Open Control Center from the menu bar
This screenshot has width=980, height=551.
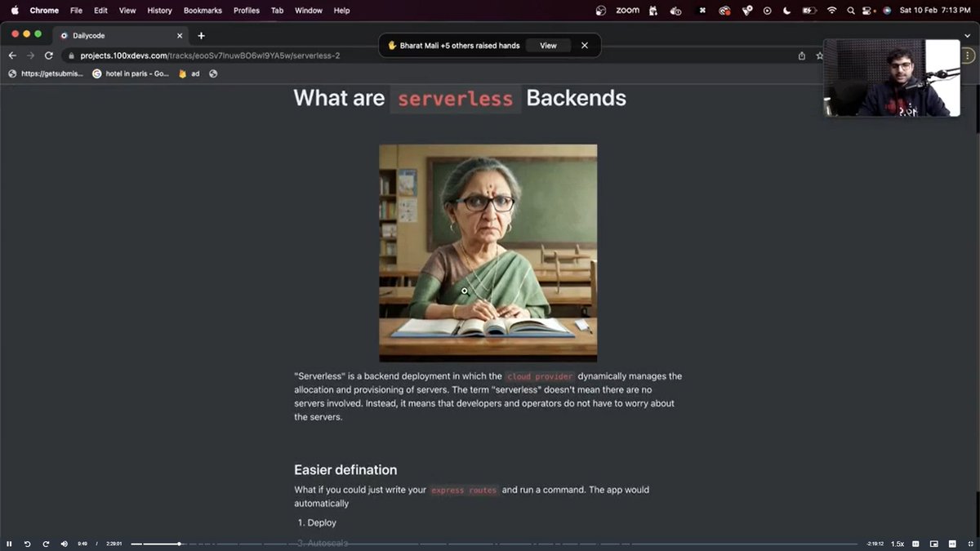(867, 11)
